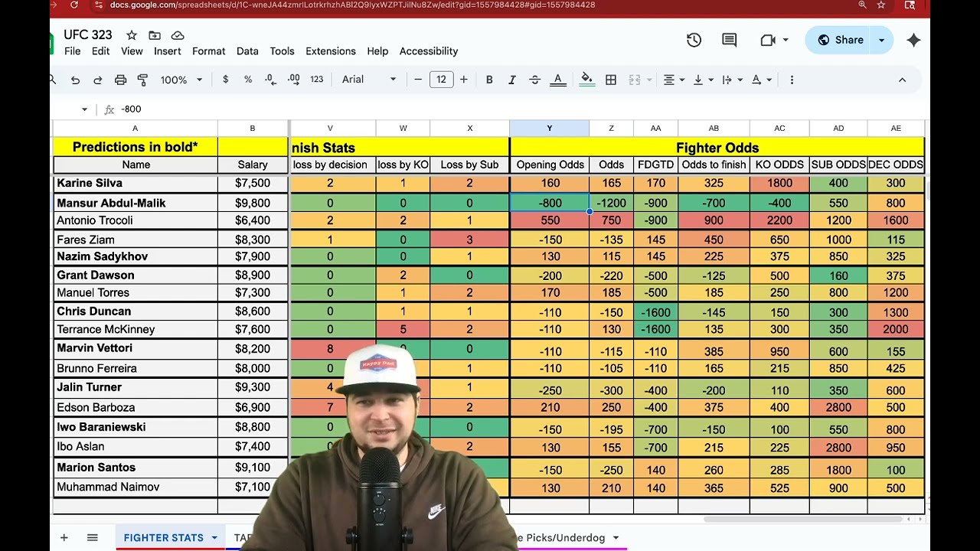Toggle italic formatting
Image resolution: width=980 pixels, height=551 pixels.
512,80
